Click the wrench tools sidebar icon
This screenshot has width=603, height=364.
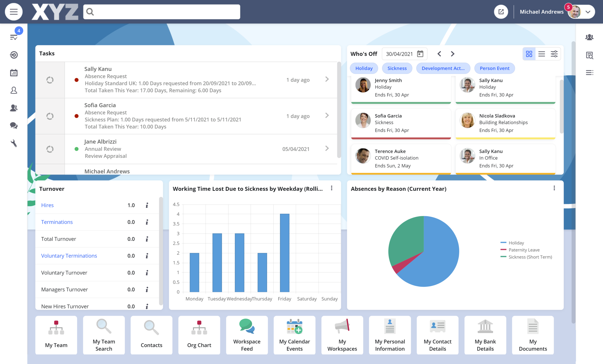pos(14,143)
